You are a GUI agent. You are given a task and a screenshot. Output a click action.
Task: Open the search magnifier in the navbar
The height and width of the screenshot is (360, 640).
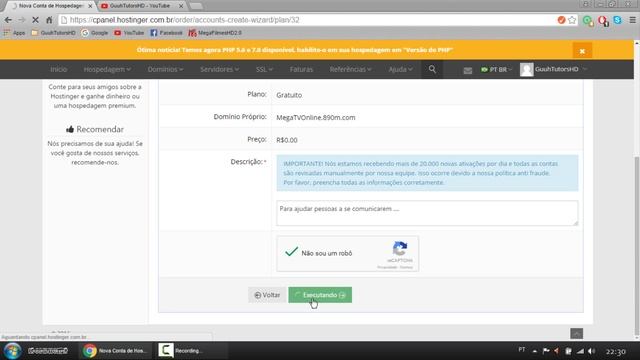[432, 69]
